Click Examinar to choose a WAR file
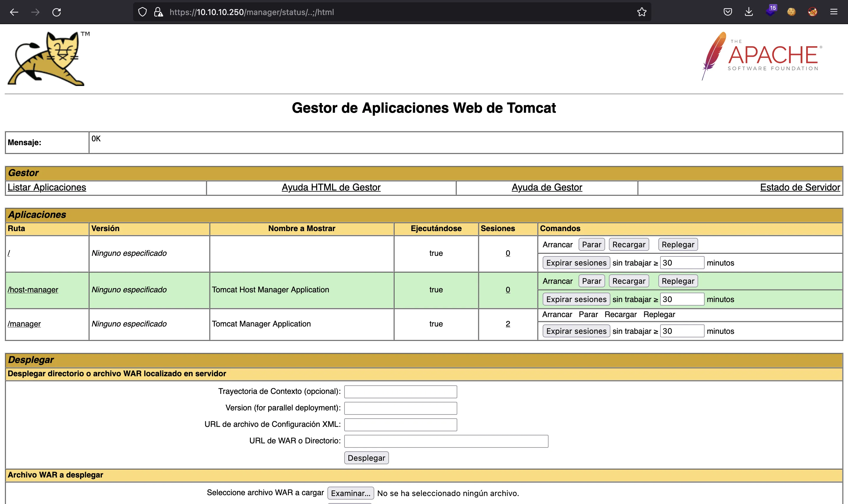The width and height of the screenshot is (848, 504). pos(350,493)
